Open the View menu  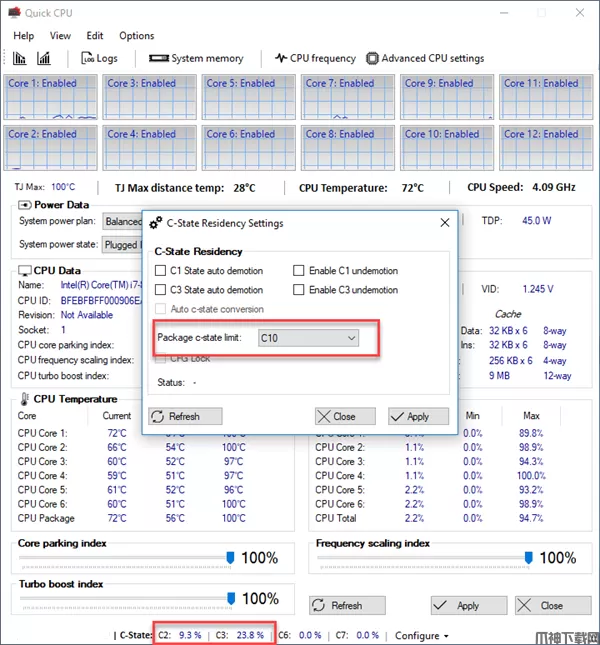tap(60, 35)
